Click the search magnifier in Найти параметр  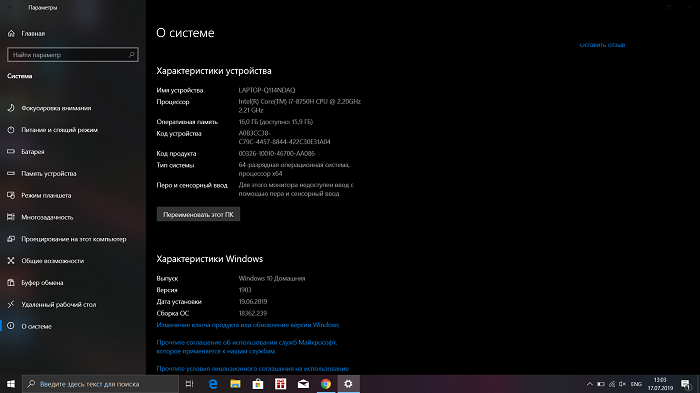click(132, 55)
